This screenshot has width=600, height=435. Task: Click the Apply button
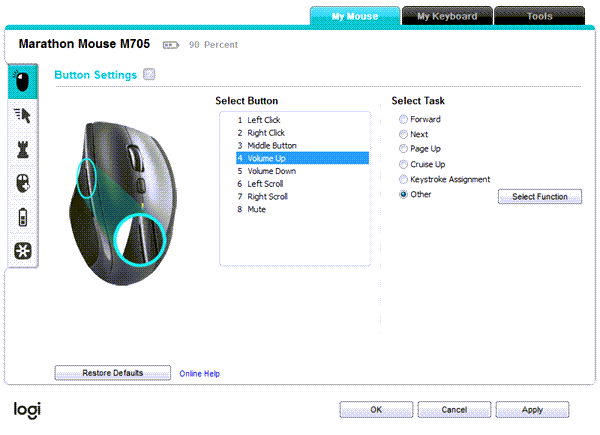point(532,410)
